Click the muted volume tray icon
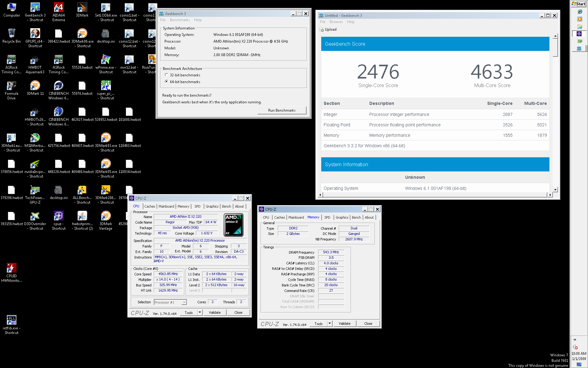This screenshot has height=368, width=588. click(575, 347)
